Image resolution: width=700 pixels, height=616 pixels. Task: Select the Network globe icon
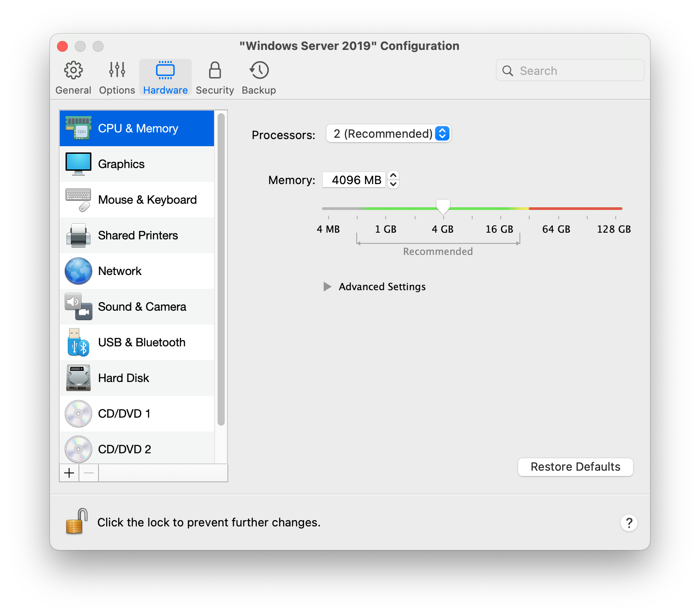tap(78, 271)
